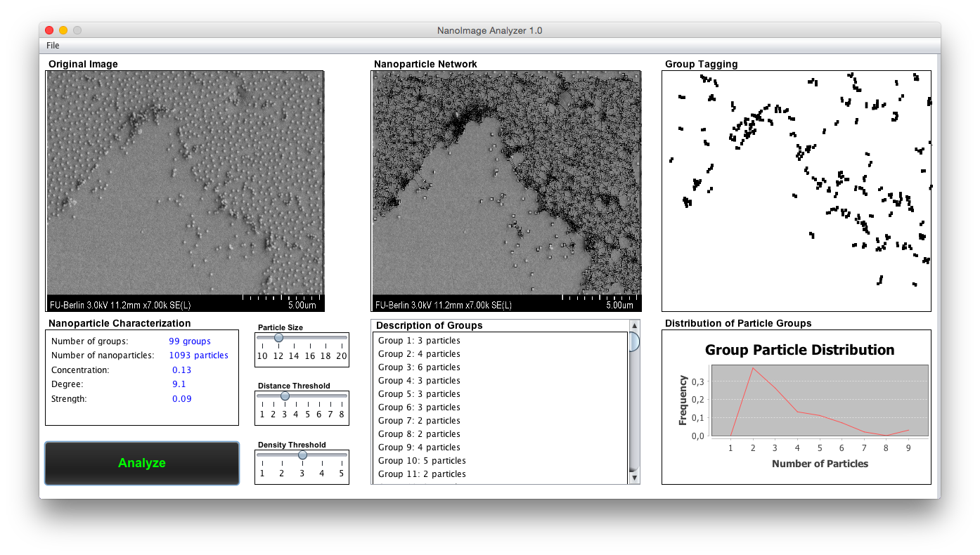Click the group list scrollbar thumb

(x=634, y=342)
